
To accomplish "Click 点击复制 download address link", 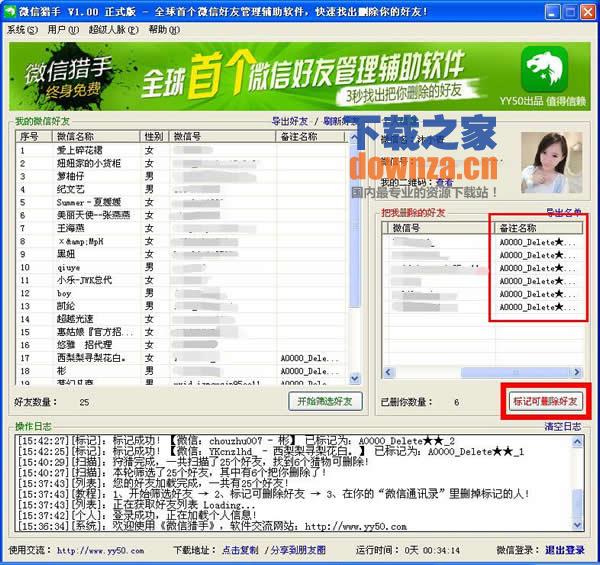I will [x=240, y=550].
